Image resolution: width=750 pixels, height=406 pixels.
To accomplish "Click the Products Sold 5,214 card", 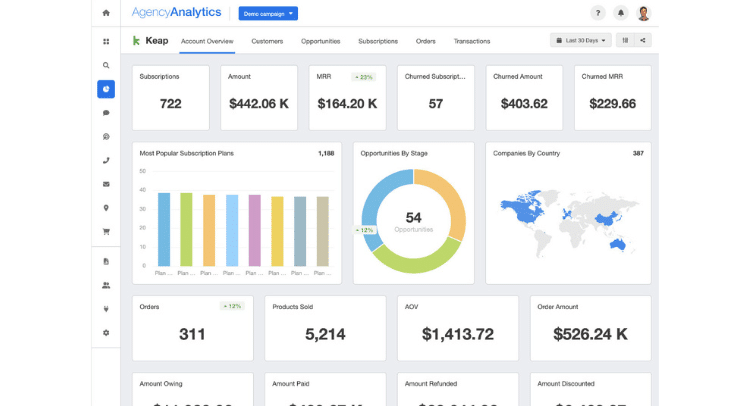I will point(325,328).
